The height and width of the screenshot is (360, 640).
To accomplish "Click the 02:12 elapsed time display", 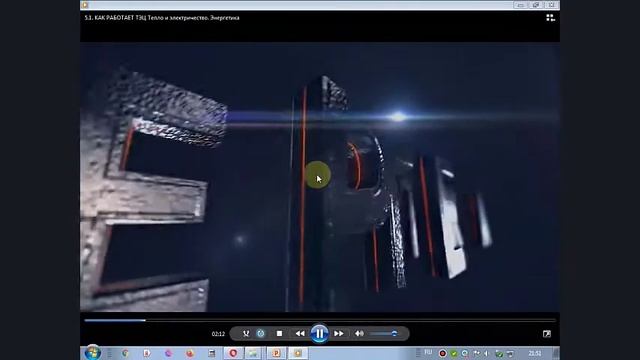I will coord(218,334).
